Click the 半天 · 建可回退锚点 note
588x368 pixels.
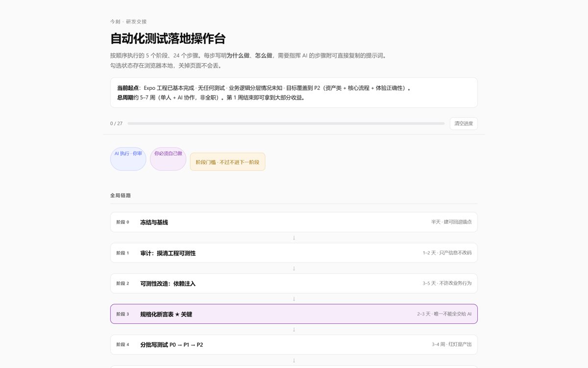(x=451, y=222)
